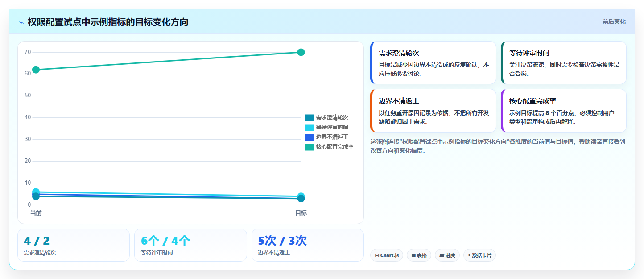Click the chart title 权限配置试点中示例指标的目标变化方向
The width and height of the screenshot is (644, 279).
pos(108,22)
